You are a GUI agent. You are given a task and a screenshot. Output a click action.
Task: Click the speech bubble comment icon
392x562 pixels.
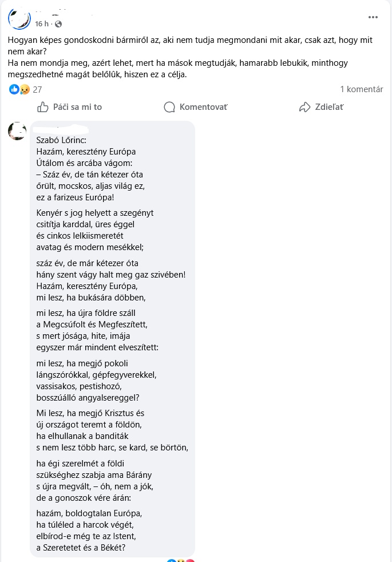169,107
